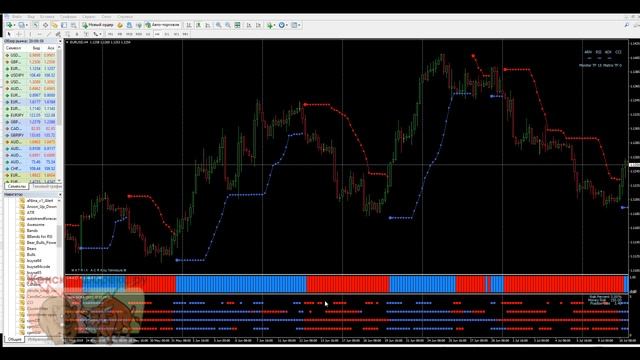
Task: Close the Market Watch panel
Action: [x=60, y=41]
